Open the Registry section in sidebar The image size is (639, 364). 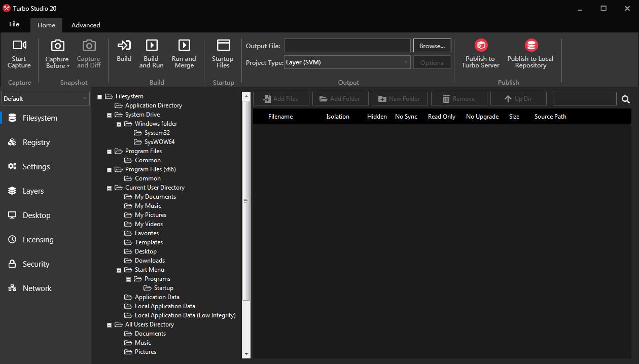[36, 142]
